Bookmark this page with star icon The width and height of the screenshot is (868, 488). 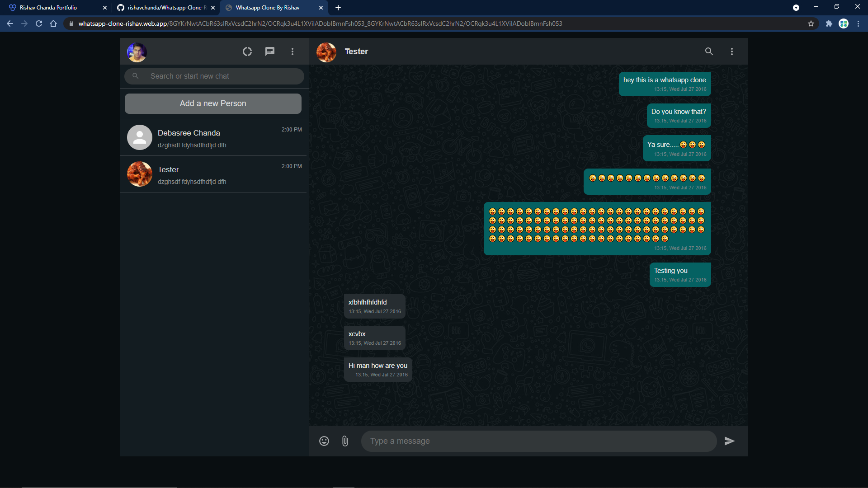[x=811, y=23]
